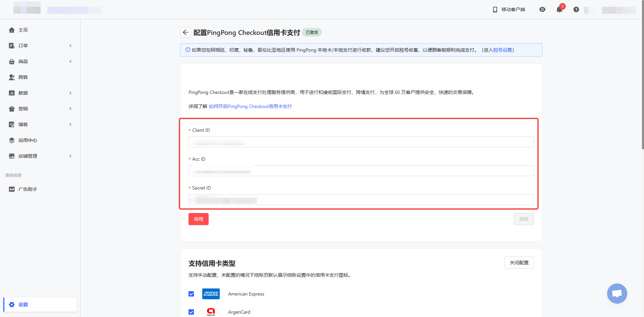Click the American Express logo
Viewport: 644px width, 317px height.
[x=211, y=294]
